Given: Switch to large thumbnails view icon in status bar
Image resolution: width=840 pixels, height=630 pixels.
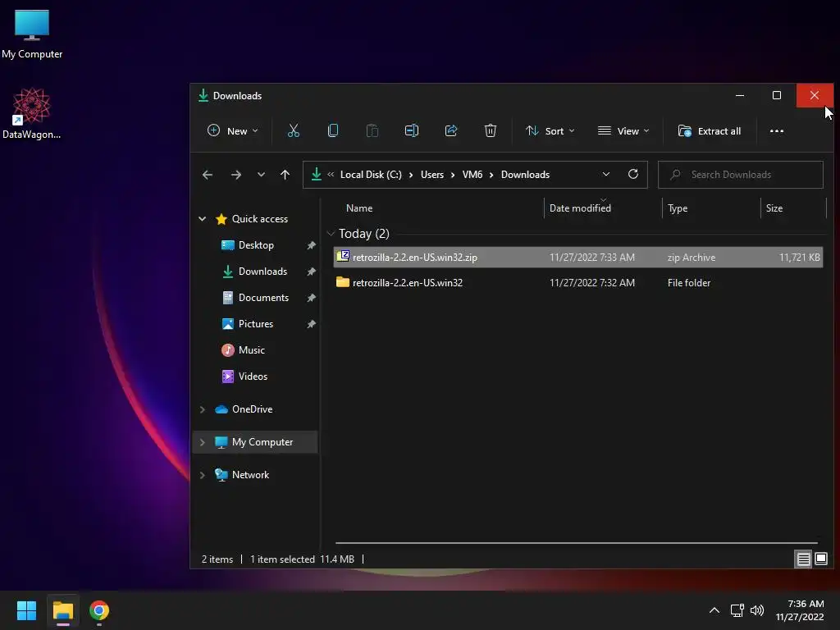Looking at the screenshot, I should tap(821, 559).
